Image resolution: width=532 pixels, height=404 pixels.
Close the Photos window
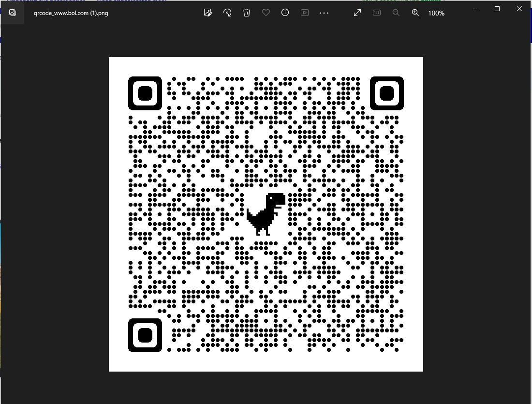point(519,9)
